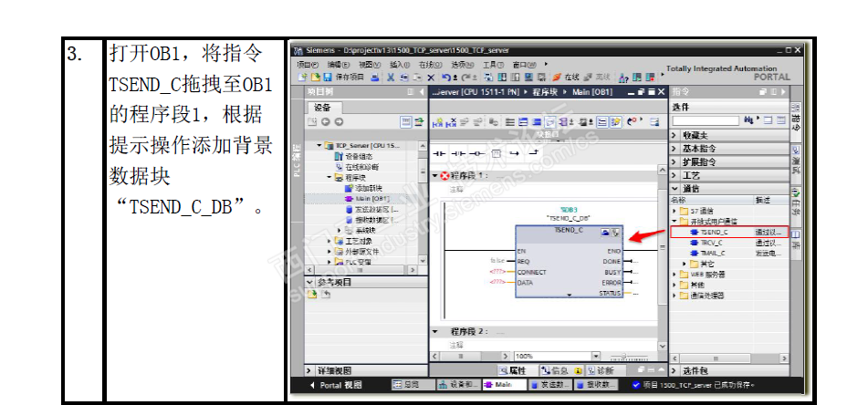The height and width of the screenshot is (405, 868).
Task: Collapse the 参考项目 section
Action: point(310,282)
